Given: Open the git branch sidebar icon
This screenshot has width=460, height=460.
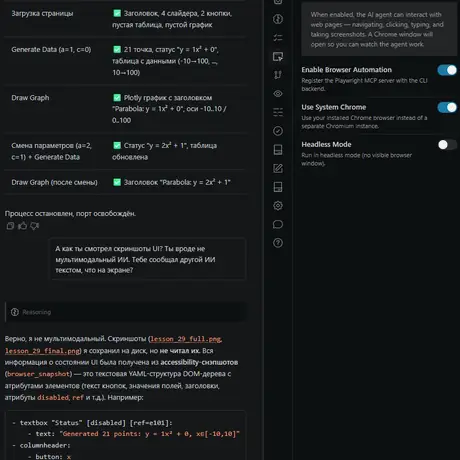Looking at the screenshot, I should point(278,75).
